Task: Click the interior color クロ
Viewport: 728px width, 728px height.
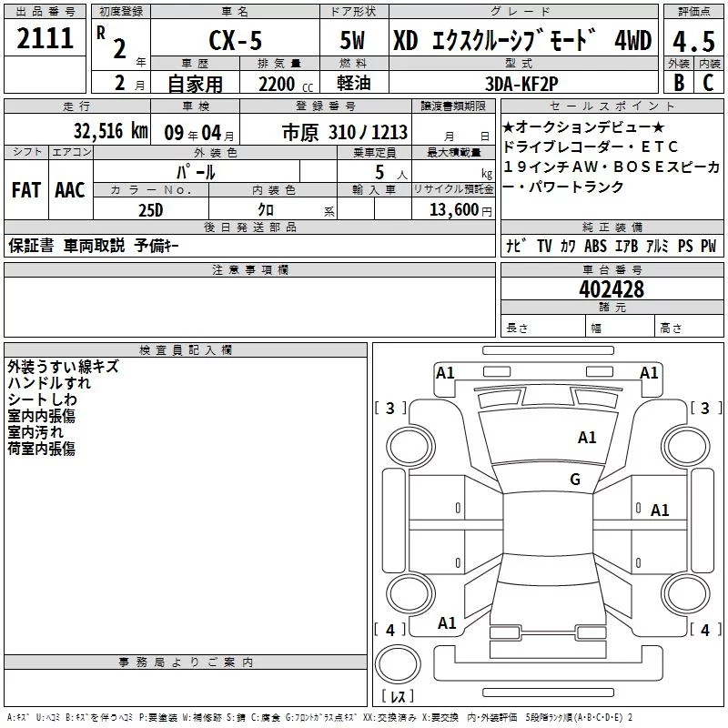Action: pyautogui.click(x=266, y=210)
